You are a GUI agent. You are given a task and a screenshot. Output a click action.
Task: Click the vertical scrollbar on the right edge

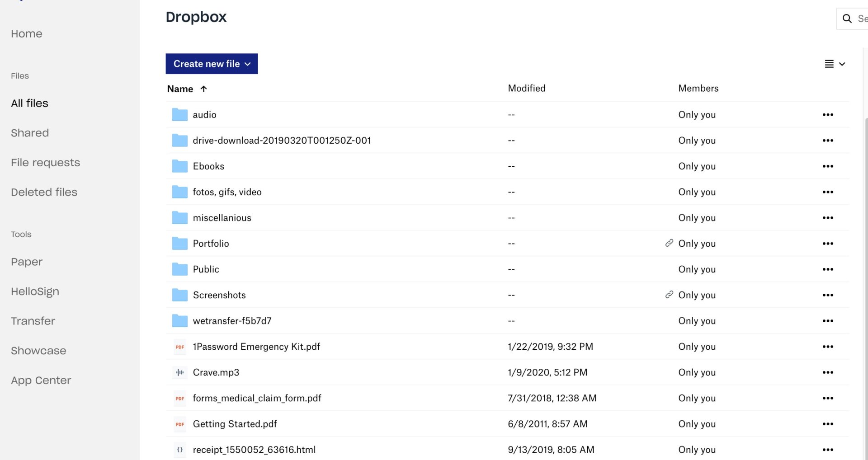tap(866, 271)
